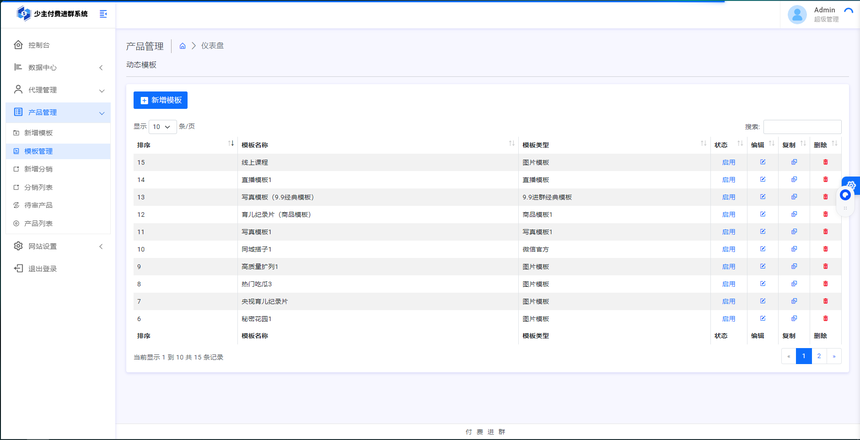Toggle 启用 status for 育儿纪录片（商品模板） row
The width and height of the screenshot is (860, 440).
tap(728, 214)
